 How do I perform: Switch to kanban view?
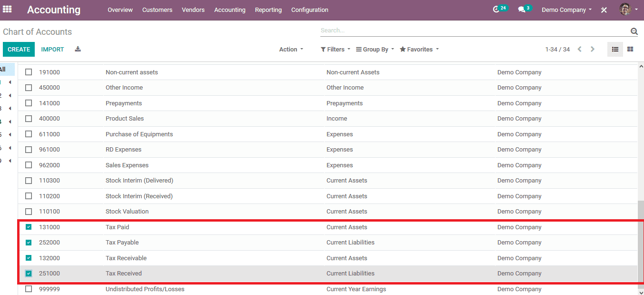630,49
